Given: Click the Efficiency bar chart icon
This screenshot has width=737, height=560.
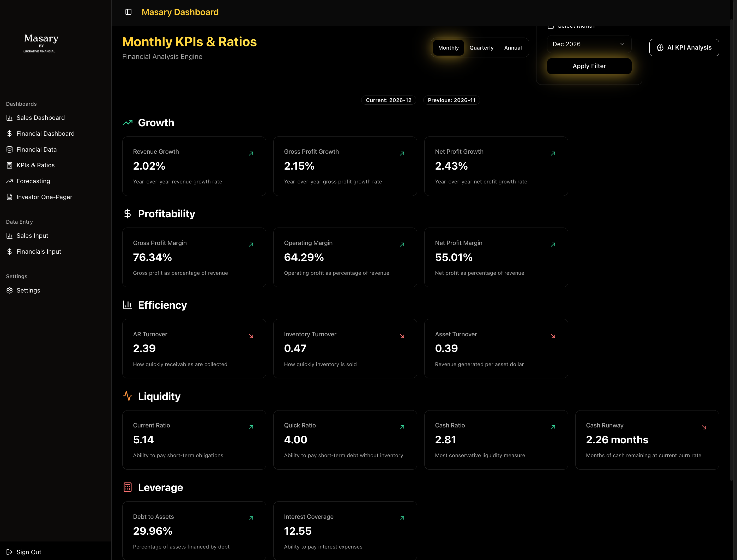Looking at the screenshot, I should pyautogui.click(x=128, y=305).
